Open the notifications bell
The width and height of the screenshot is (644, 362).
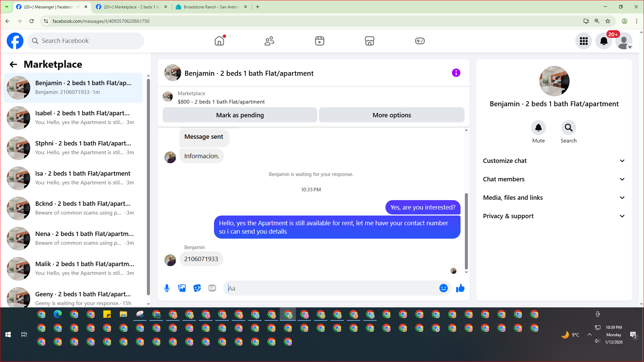click(603, 41)
